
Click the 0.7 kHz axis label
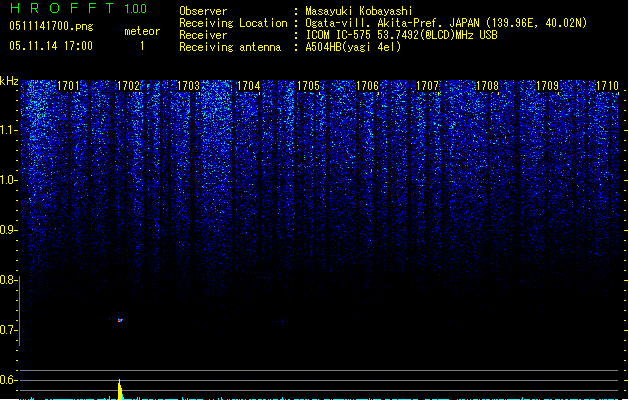click(8, 330)
